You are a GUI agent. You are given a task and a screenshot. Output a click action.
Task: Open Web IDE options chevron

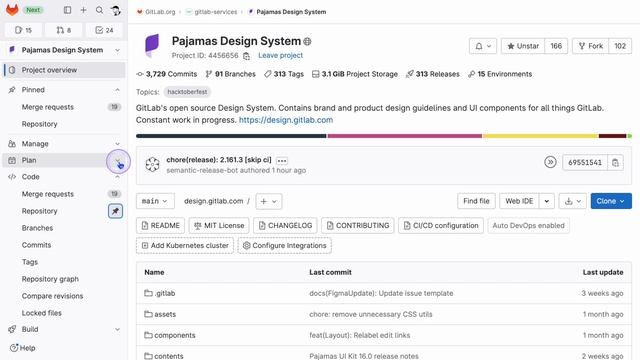[547, 201]
